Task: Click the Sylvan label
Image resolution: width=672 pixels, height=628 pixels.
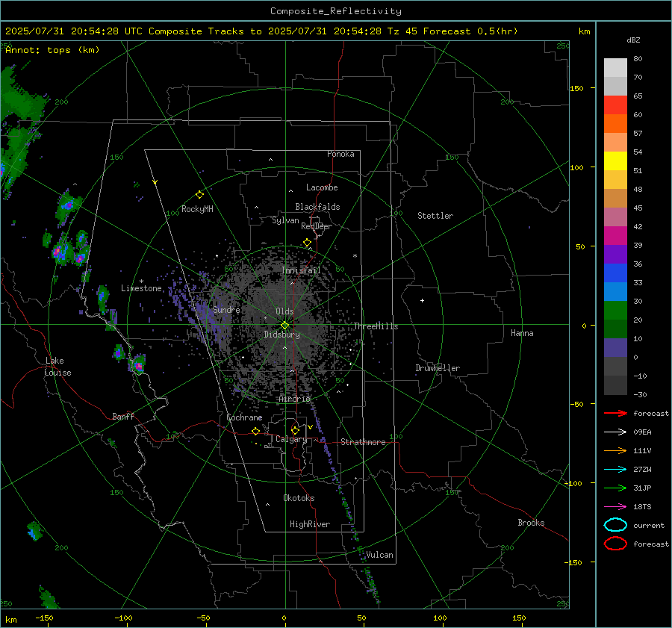Action: [x=285, y=220]
